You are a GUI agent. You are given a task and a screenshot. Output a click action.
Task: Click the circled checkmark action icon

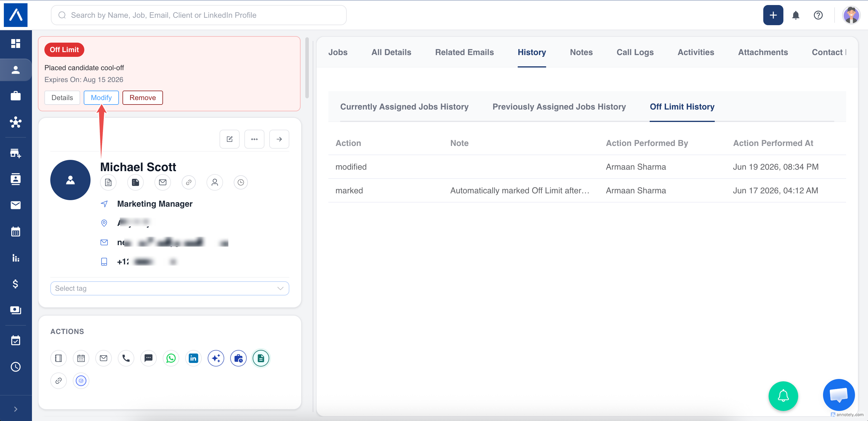[81, 381]
